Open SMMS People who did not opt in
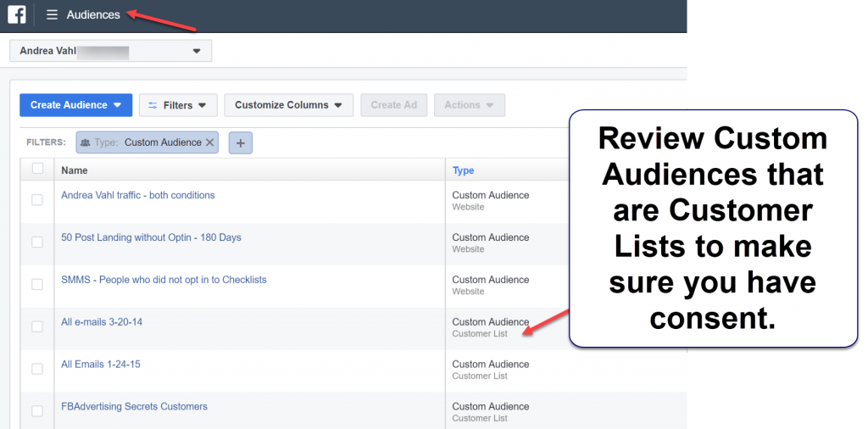 point(164,280)
